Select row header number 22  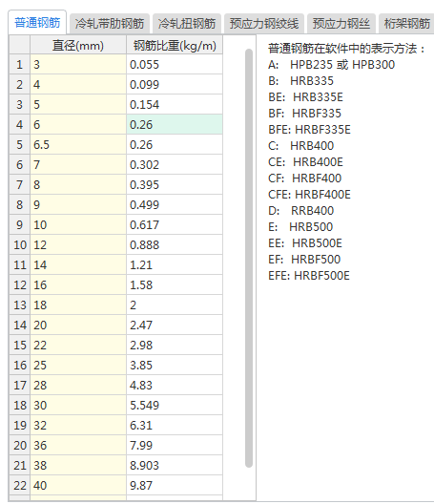click(x=19, y=485)
